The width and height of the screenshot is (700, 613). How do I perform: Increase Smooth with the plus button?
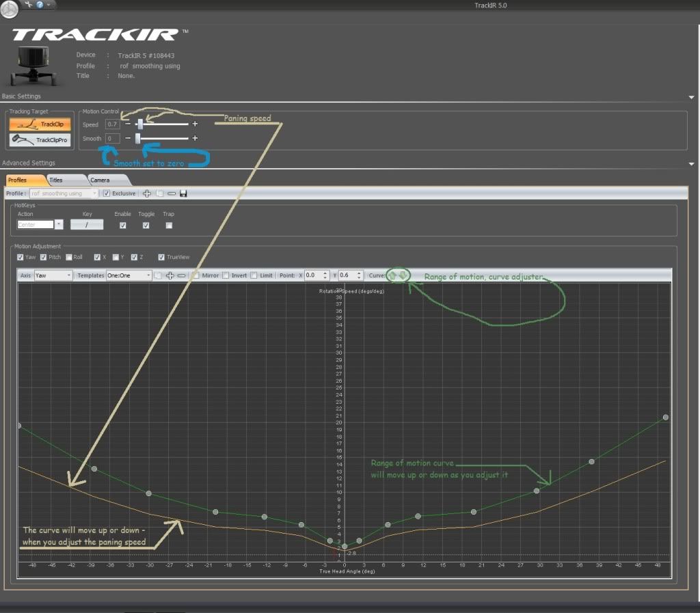pyautogui.click(x=195, y=138)
